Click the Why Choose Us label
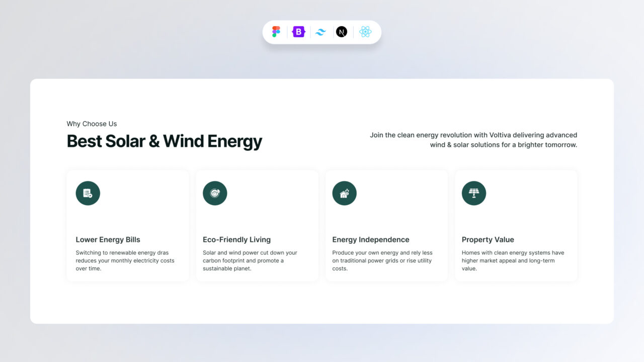The image size is (644, 362). coord(92,124)
